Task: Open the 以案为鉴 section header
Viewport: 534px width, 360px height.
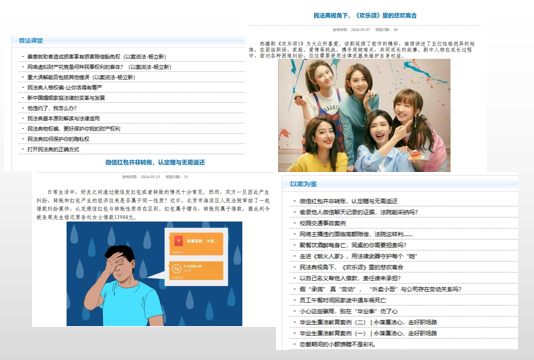Action: click(303, 184)
